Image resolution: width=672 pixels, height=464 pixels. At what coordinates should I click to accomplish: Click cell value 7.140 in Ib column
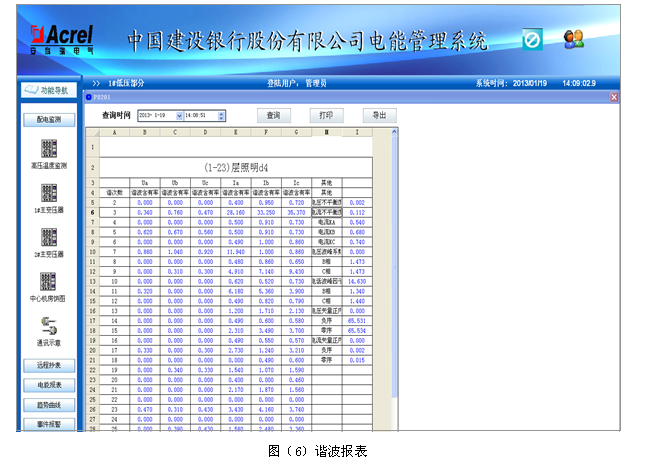[266, 272]
